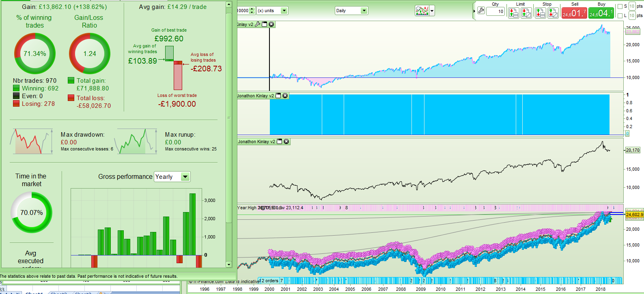Tick the L limit checkbox

coord(620,16)
